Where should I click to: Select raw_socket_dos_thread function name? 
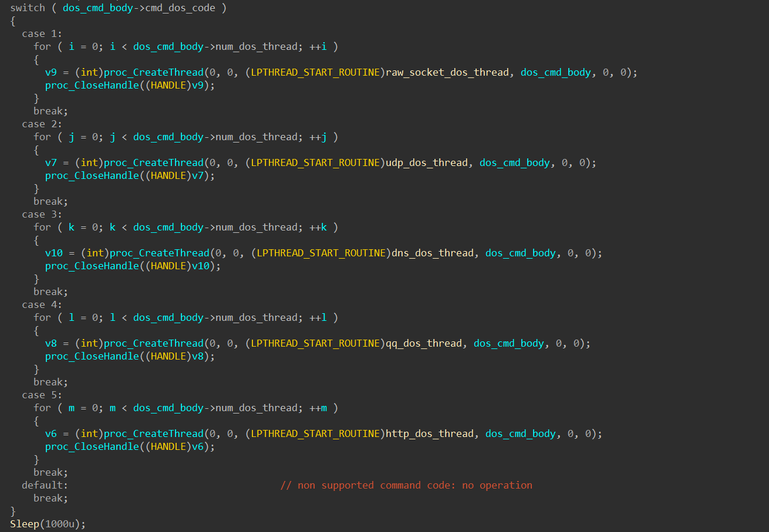tap(447, 72)
